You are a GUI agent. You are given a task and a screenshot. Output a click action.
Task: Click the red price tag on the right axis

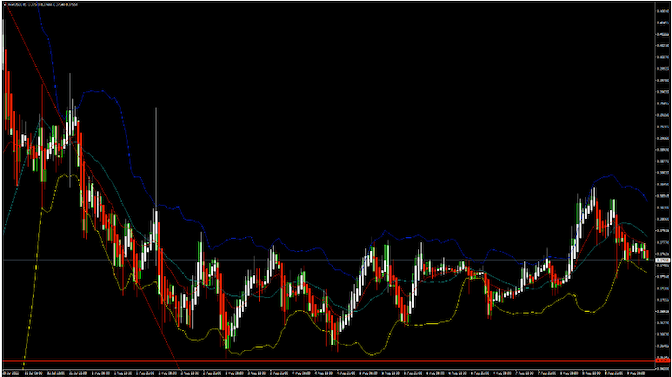point(663,361)
